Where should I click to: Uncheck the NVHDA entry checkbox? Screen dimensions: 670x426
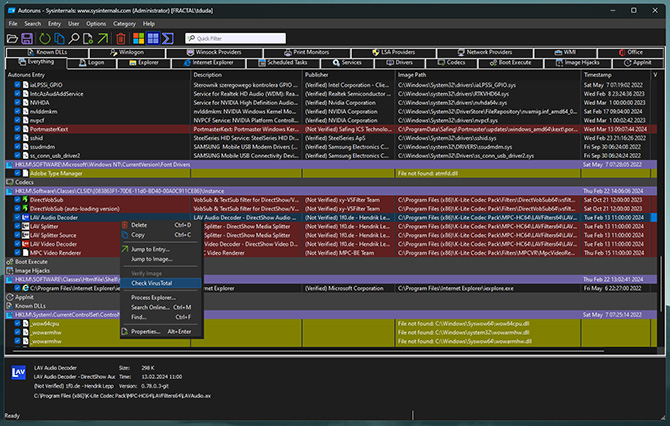pos(18,103)
